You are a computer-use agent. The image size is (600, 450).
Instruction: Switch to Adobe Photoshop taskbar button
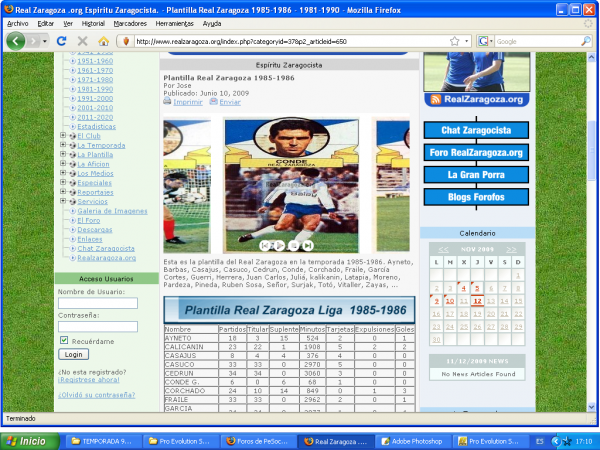coord(412,441)
